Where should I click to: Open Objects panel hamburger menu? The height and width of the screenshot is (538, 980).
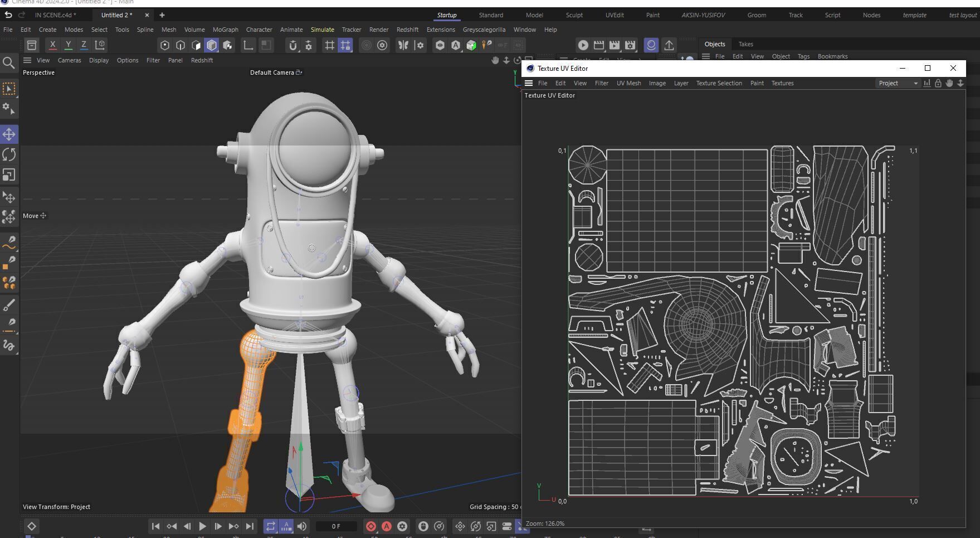(x=706, y=56)
